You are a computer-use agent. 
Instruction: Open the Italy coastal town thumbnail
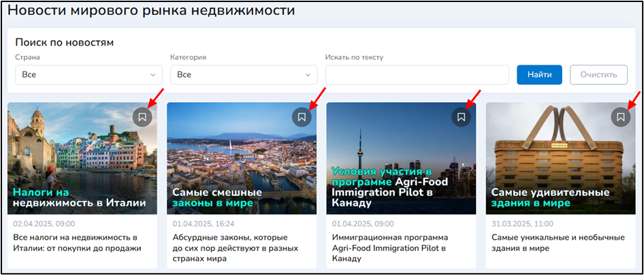point(82,158)
